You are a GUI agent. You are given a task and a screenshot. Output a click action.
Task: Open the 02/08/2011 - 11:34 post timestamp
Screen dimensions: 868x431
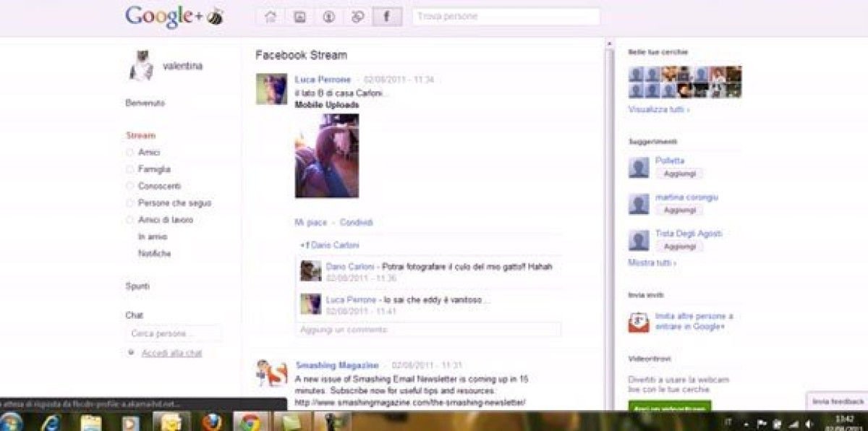point(399,80)
